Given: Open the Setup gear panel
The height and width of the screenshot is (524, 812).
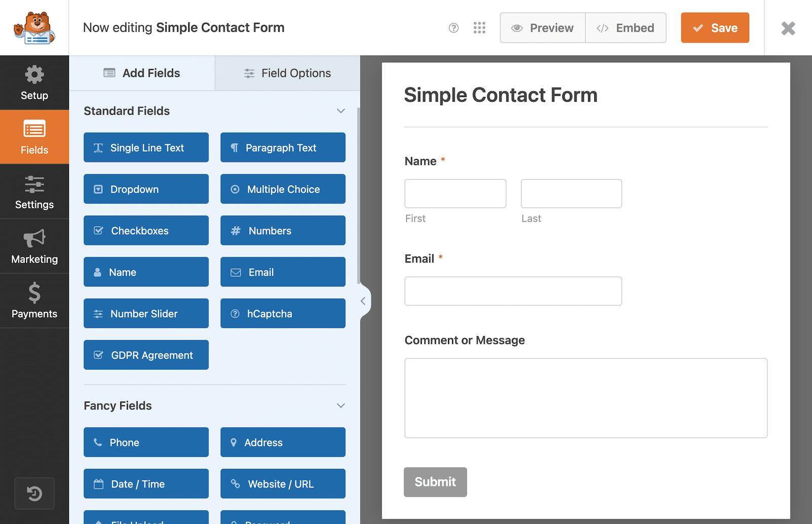Looking at the screenshot, I should [34, 83].
